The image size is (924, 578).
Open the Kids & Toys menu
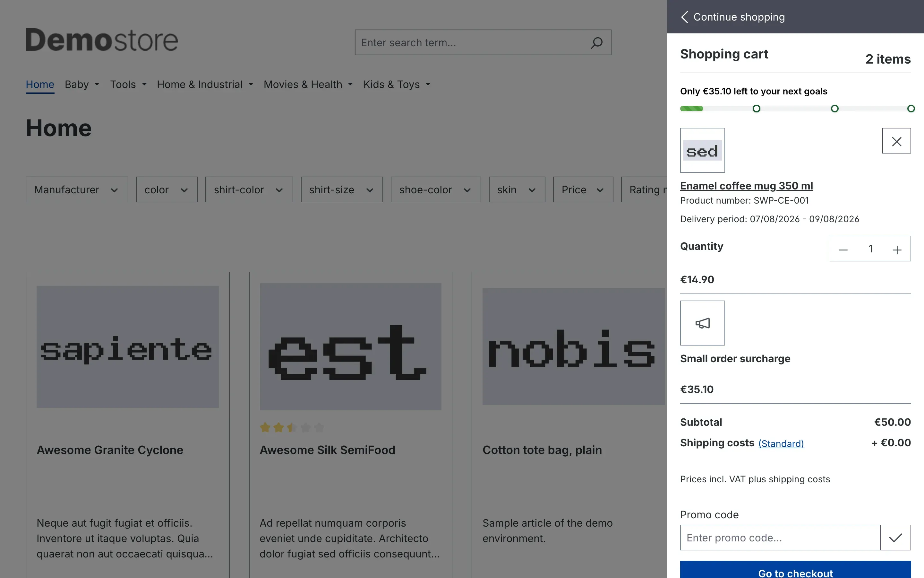coord(397,84)
